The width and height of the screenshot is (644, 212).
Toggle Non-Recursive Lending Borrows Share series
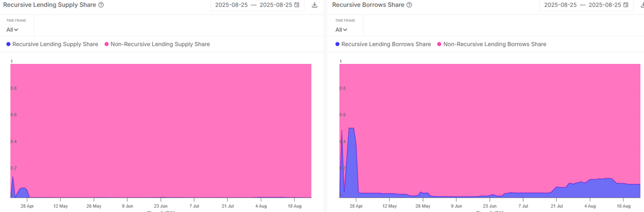pyautogui.click(x=492, y=44)
